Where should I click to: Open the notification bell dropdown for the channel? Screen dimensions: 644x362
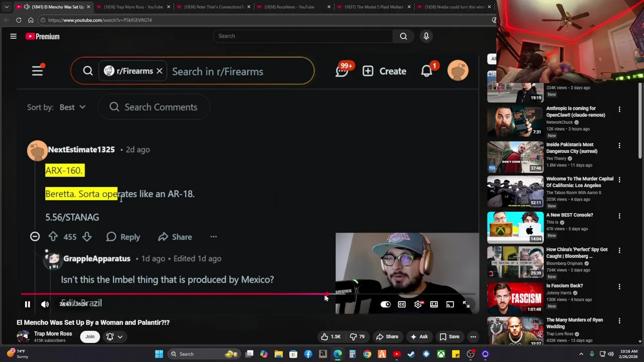(115, 336)
